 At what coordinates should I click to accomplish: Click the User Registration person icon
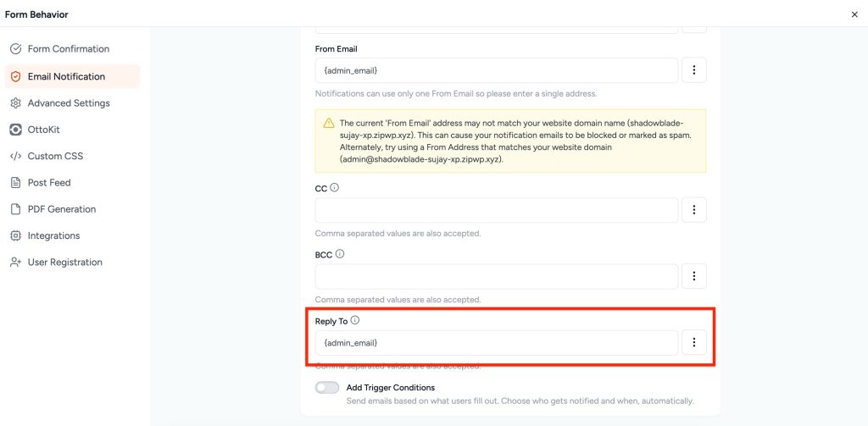click(x=15, y=263)
